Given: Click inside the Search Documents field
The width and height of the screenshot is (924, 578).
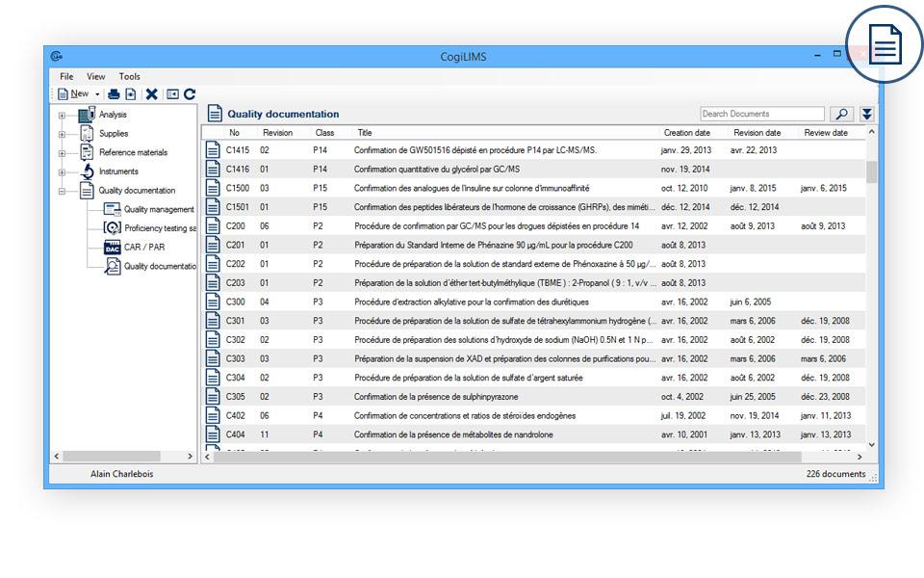Looking at the screenshot, I should [x=762, y=112].
